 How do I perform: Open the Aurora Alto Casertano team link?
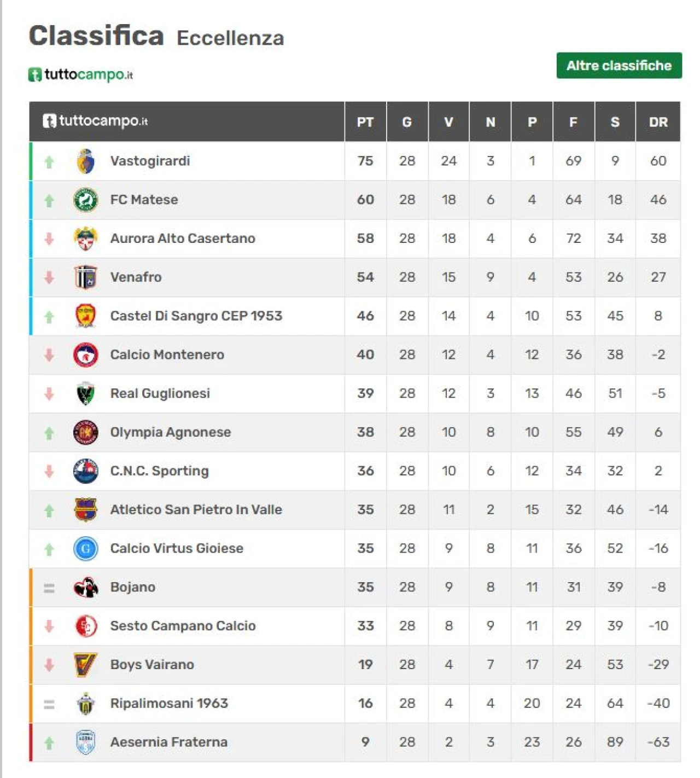click(183, 239)
